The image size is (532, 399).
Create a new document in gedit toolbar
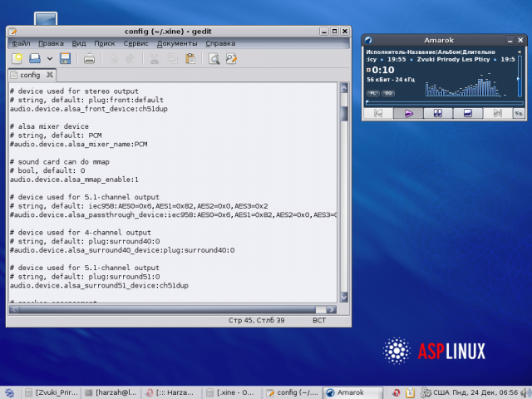tap(17, 59)
